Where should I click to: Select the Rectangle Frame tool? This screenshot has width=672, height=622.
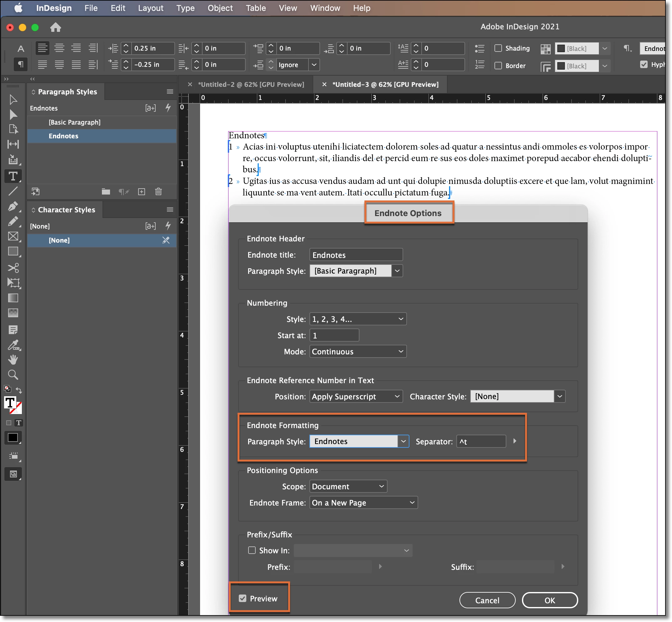[13, 236]
